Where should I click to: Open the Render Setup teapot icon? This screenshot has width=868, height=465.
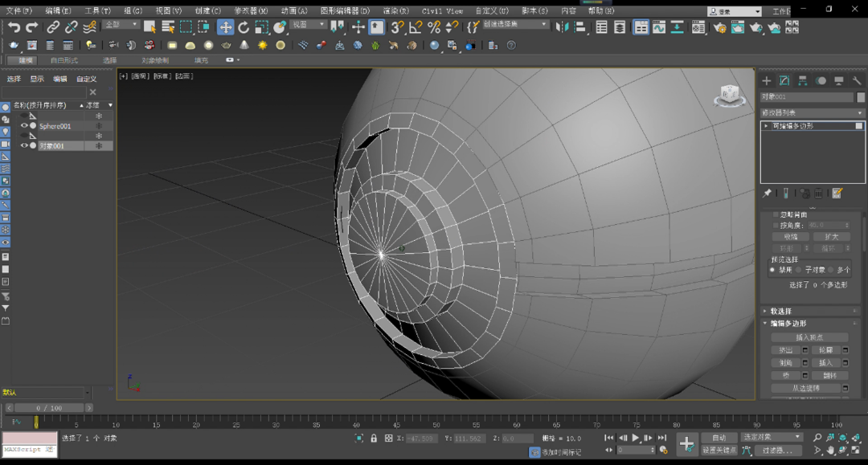click(719, 27)
